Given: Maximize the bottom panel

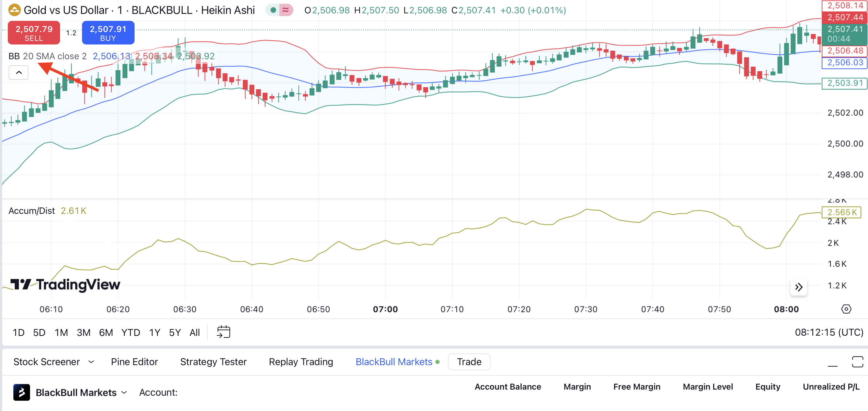Looking at the screenshot, I should tap(857, 362).
